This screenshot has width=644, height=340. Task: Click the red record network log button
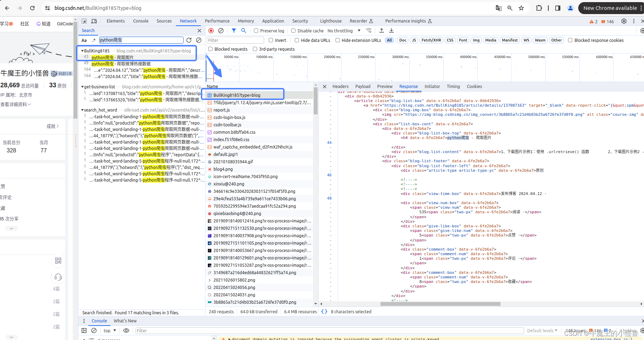tap(211, 31)
